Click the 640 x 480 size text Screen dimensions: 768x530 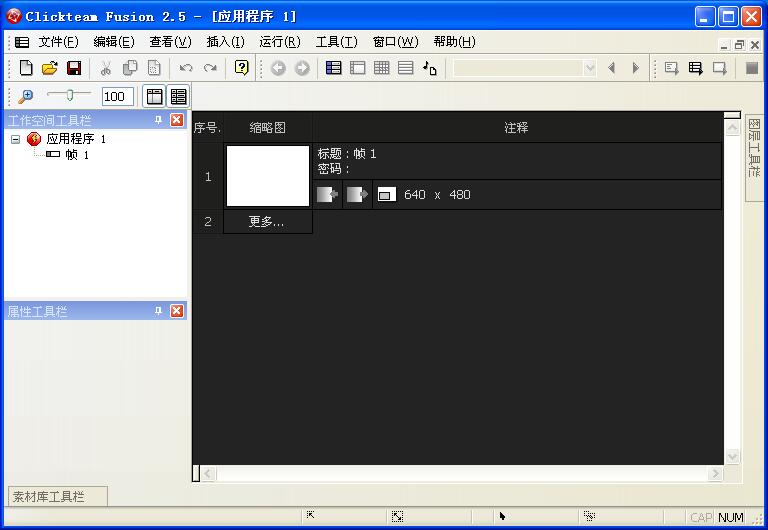pos(437,194)
